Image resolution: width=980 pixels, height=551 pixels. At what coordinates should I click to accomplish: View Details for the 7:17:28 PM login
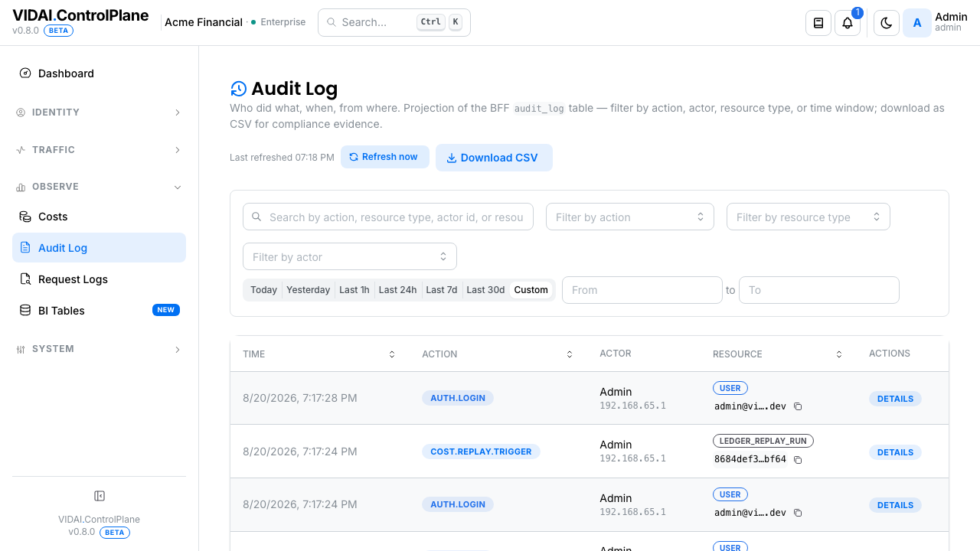[895, 399]
